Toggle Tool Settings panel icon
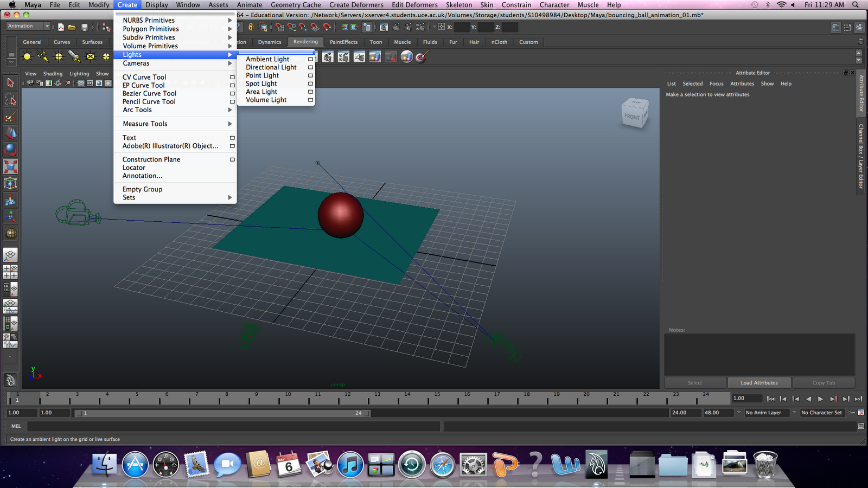Image resolution: width=868 pixels, height=488 pixels. click(x=848, y=27)
